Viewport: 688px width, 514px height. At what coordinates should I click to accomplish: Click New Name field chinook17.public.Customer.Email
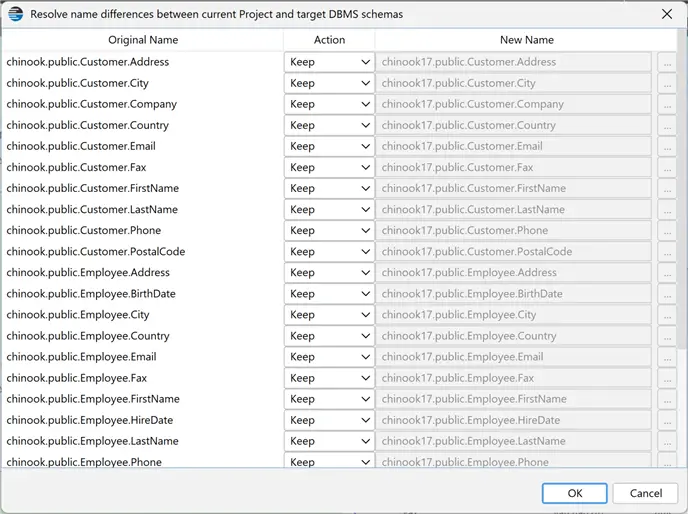tap(513, 146)
